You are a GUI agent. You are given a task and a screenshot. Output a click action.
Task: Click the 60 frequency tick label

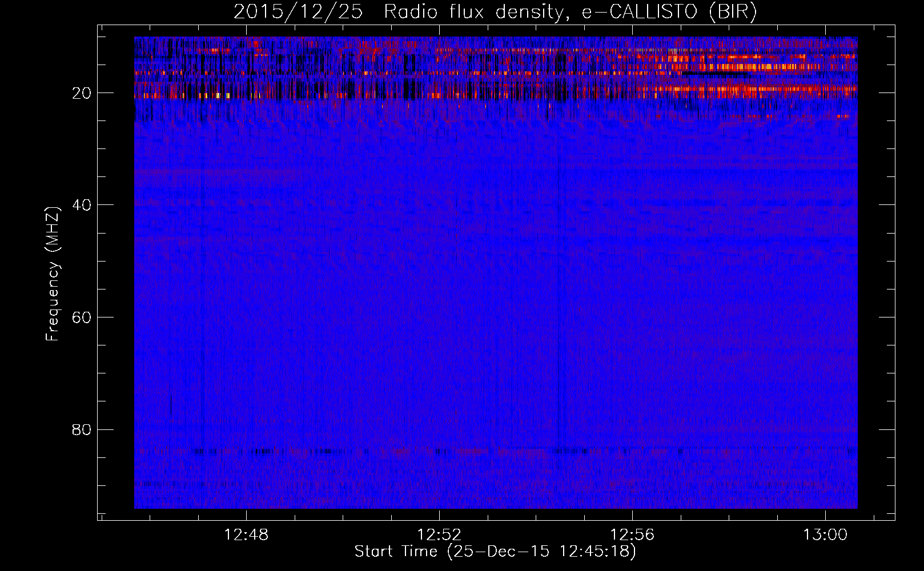[x=82, y=317]
